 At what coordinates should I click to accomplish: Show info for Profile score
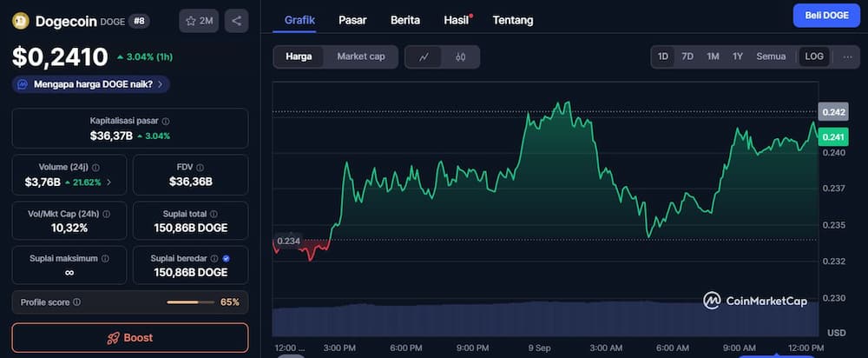click(x=76, y=302)
